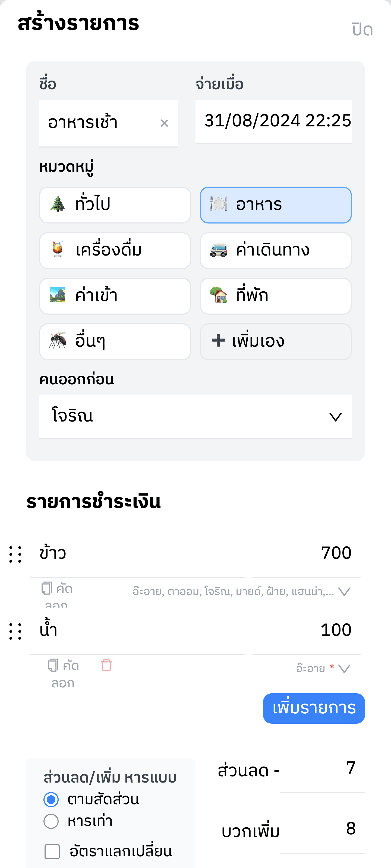The width and height of the screenshot is (391, 868).
Task: Select the หารเท่า radio option
Action: click(x=51, y=821)
